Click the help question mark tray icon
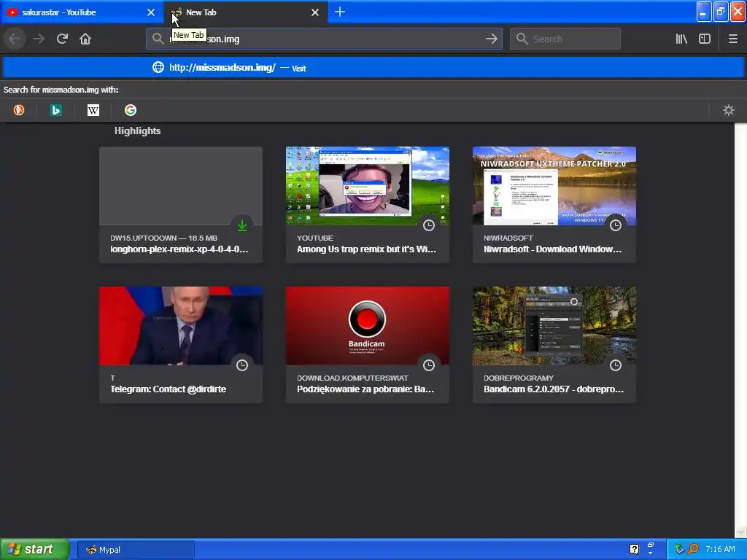Image resolution: width=747 pixels, height=560 pixels. coord(634,549)
